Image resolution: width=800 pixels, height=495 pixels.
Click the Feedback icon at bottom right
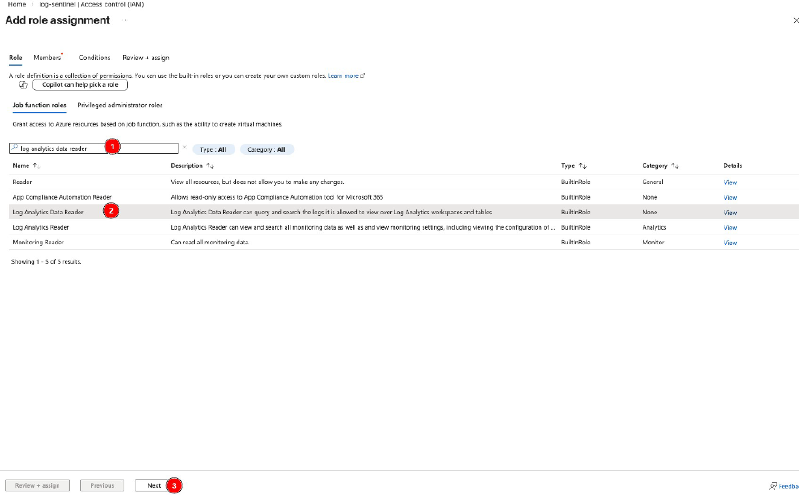point(773,485)
